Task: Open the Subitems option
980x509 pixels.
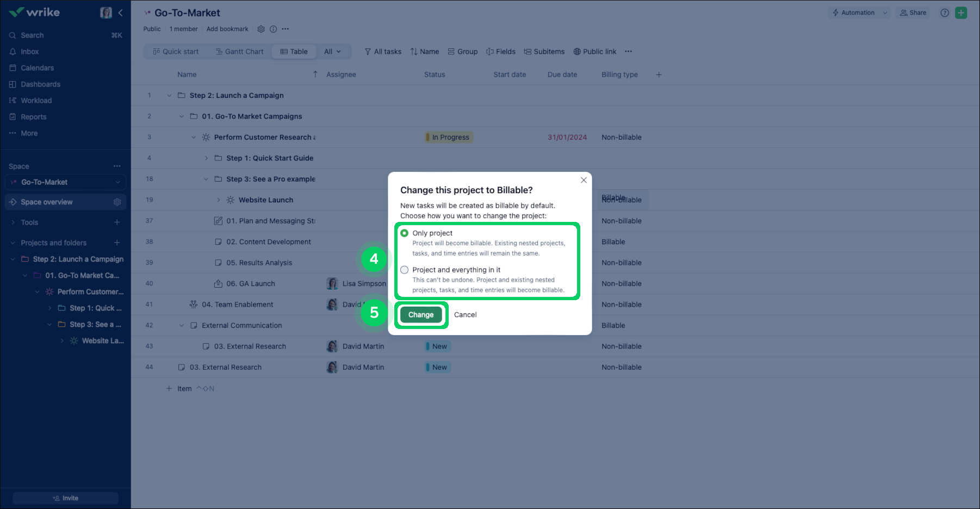Action: coord(544,52)
